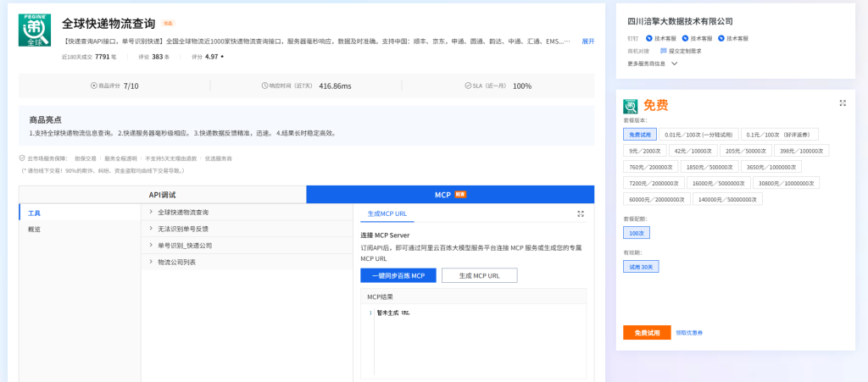868x382 pixels.
Task: Select the 1850元/500000次 package
Action: pyautogui.click(x=711, y=166)
